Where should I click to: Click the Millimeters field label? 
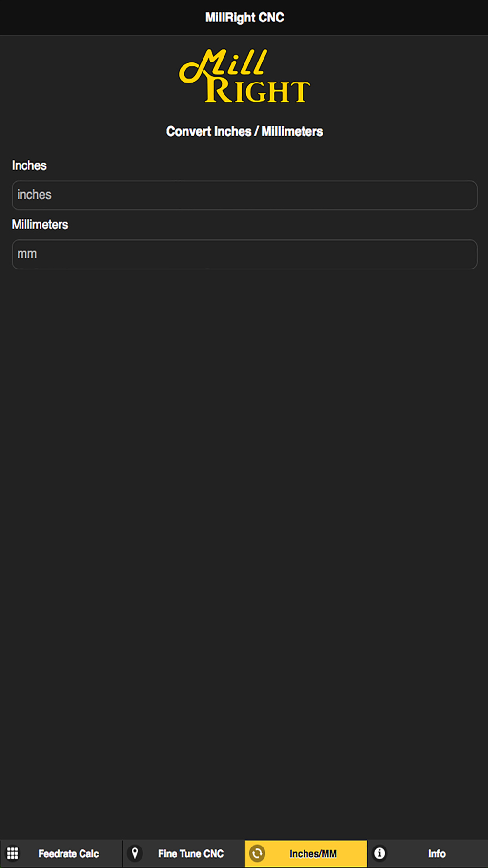(40, 225)
